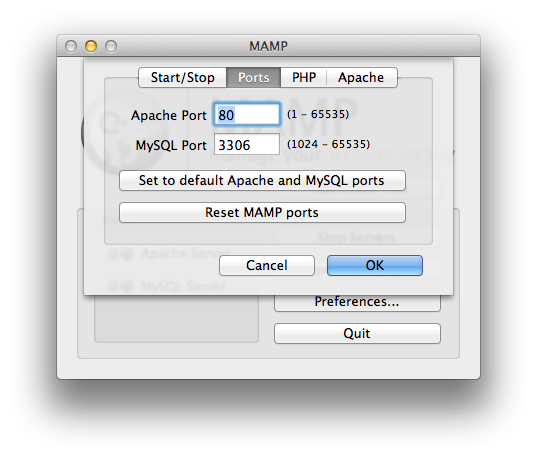Screen dimensions: 537x458
Task: Click the dimmed Apache Server status light
Action: pos(127,255)
